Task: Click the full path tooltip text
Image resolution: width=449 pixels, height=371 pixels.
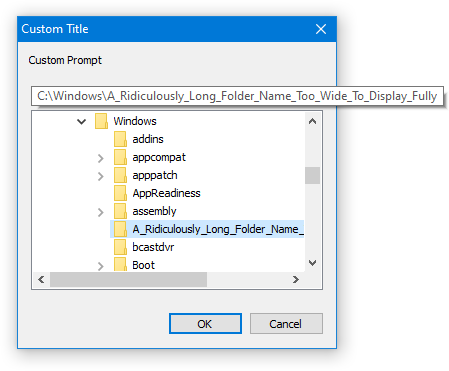Action: pyautogui.click(x=237, y=96)
